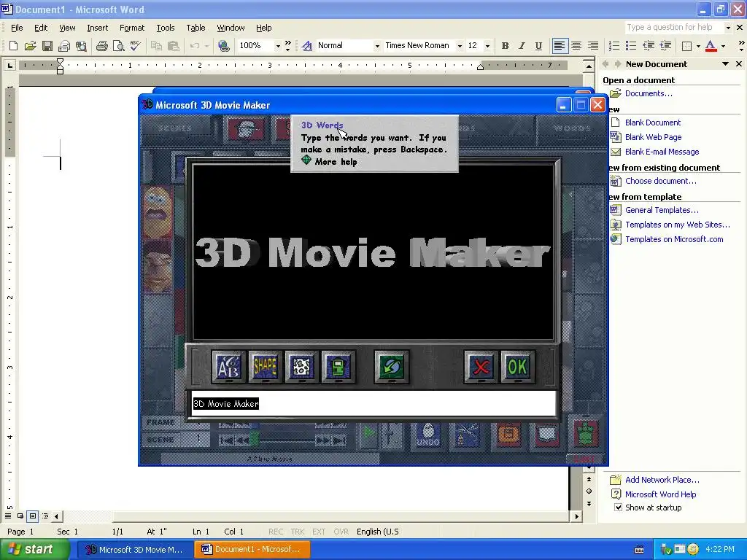Uncheck Show at startup
Screen dimensions: 747x560
(x=618, y=507)
